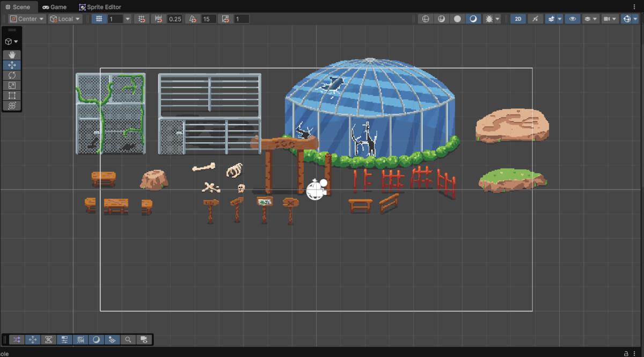Image resolution: width=644 pixels, height=357 pixels.
Task: Select the Transform tool
Action: click(x=12, y=106)
